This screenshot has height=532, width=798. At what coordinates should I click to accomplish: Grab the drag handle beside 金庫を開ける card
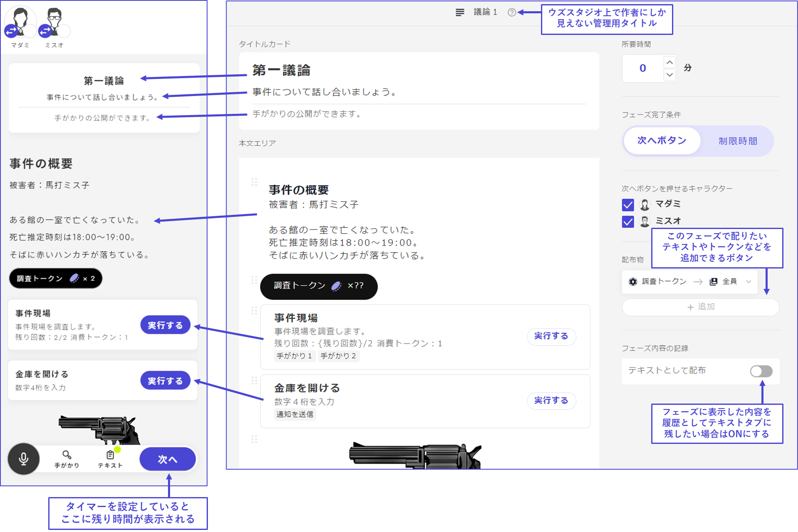[254, 380]
